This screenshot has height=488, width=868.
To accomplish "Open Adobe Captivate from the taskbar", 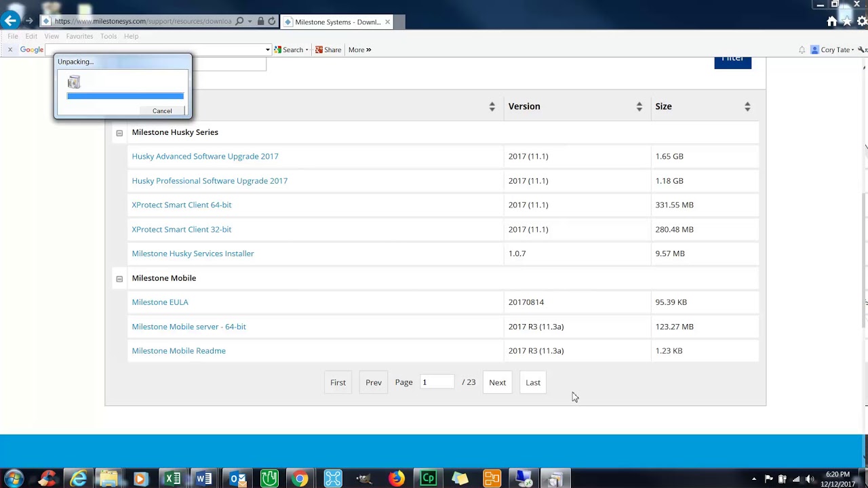I will 428,479.
